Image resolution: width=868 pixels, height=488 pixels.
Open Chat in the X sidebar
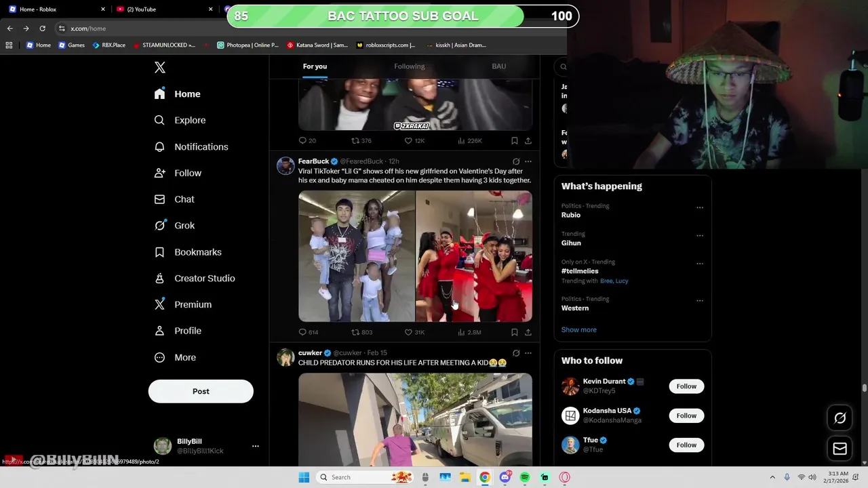coord(174,199)
